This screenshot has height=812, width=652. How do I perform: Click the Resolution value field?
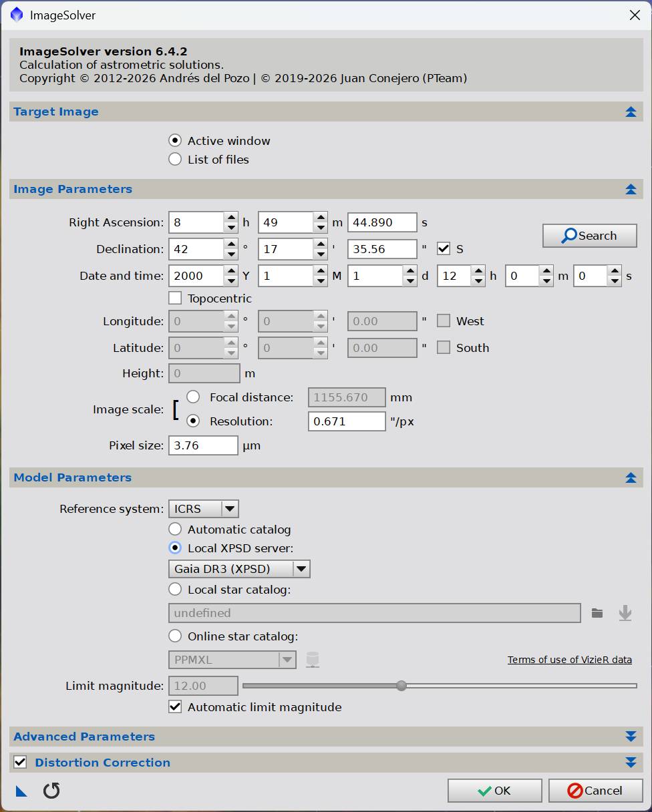(x=347, y=421)
